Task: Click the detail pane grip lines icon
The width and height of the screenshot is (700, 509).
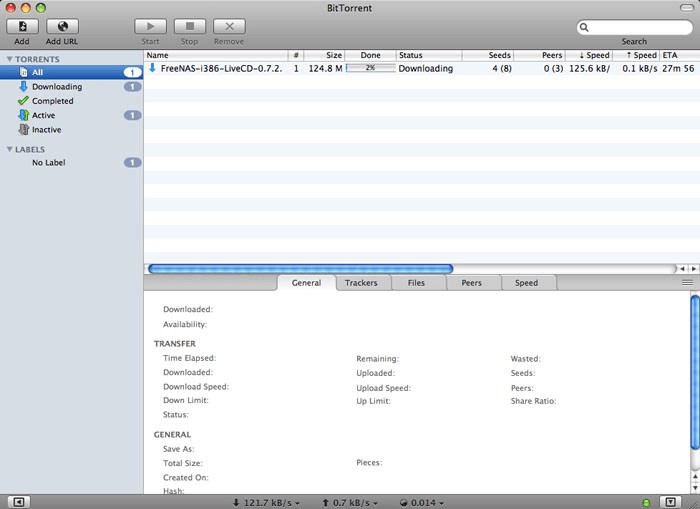Action: 688,283
